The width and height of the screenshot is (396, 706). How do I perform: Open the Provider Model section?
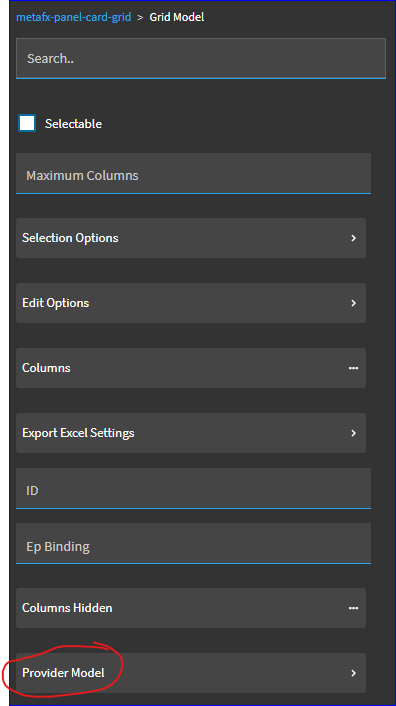191,673
